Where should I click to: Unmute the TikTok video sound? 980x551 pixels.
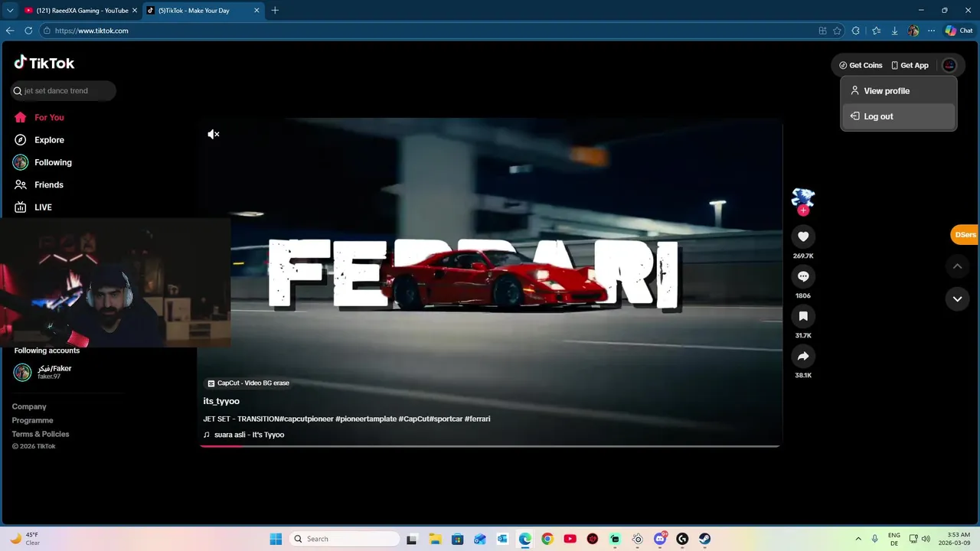coord(214,134)
